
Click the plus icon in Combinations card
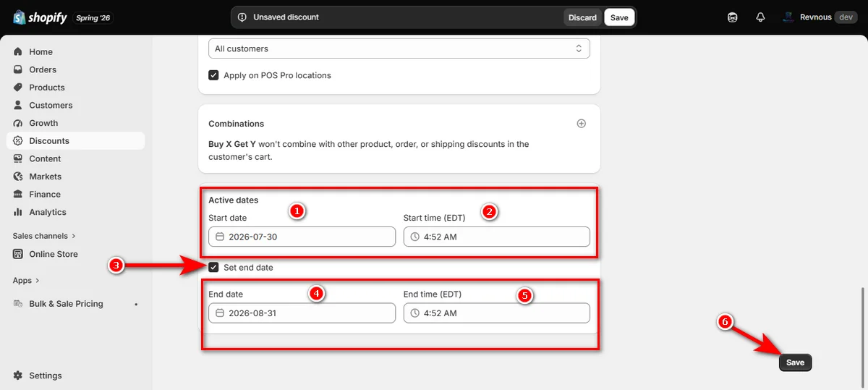point(581,124)
